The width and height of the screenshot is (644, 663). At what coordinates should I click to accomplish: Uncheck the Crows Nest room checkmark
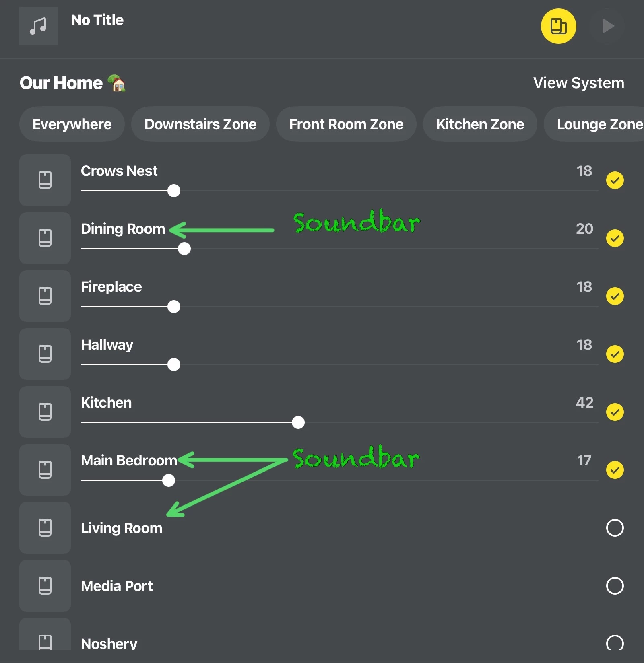coord(615,180)
